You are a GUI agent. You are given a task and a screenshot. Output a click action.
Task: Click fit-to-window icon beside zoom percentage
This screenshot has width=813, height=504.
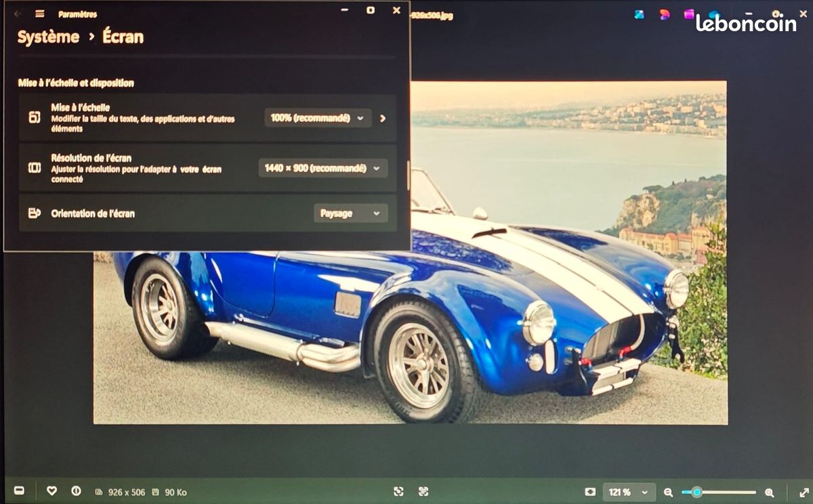click(590, 492)
